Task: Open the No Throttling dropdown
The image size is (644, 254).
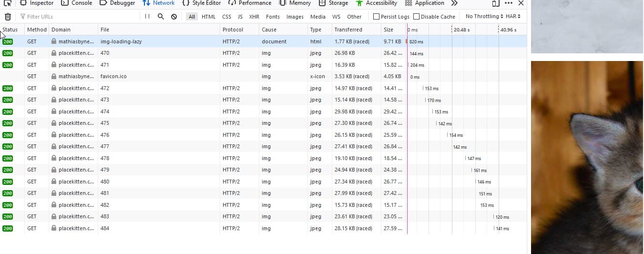Action: click(484, 17)
